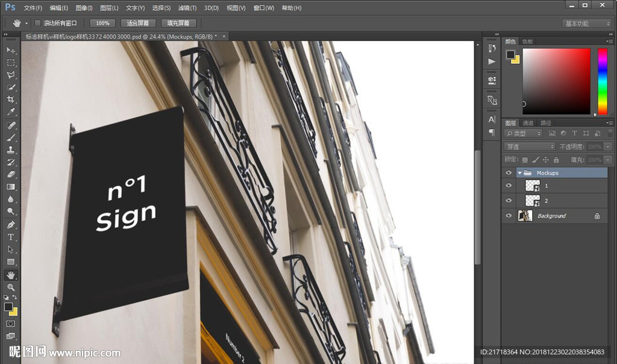
Task: Choose the Zoom magnifier tool
Action: pos(11,287)
